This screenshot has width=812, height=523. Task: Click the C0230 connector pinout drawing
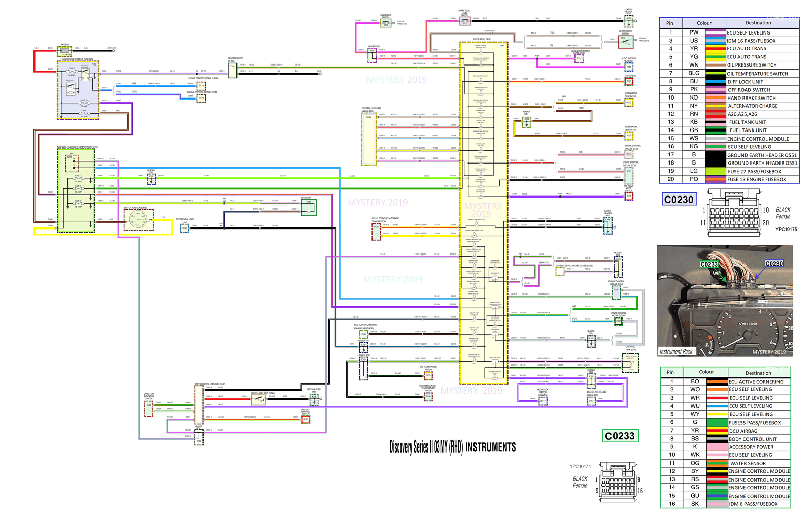(734, 212)
